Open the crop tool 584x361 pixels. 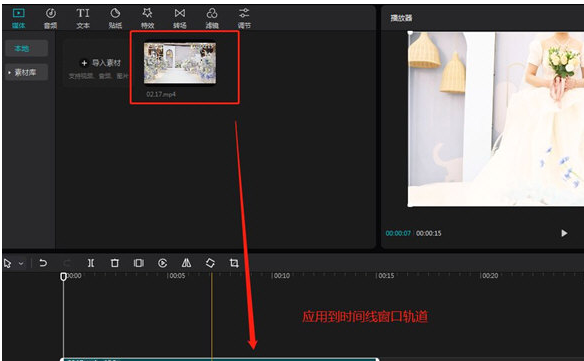(234, 263)
